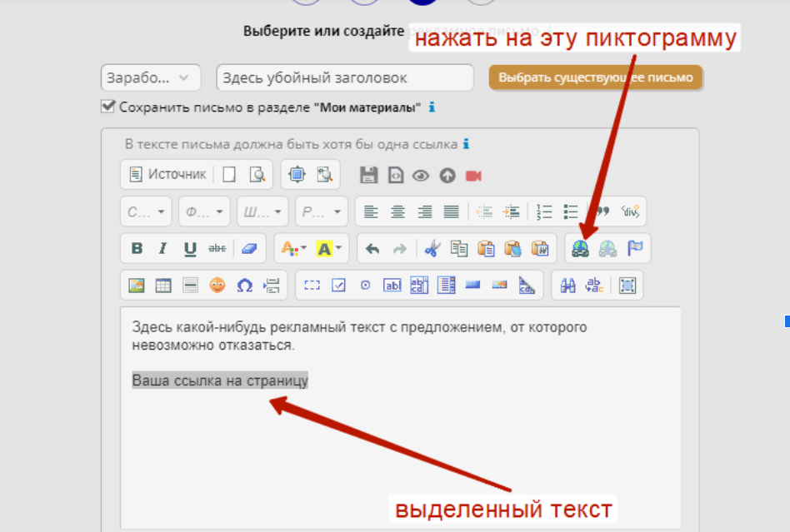Screen dimensions: 790x532
Task: Decrease the indent
Action: [x=484, y=212]
